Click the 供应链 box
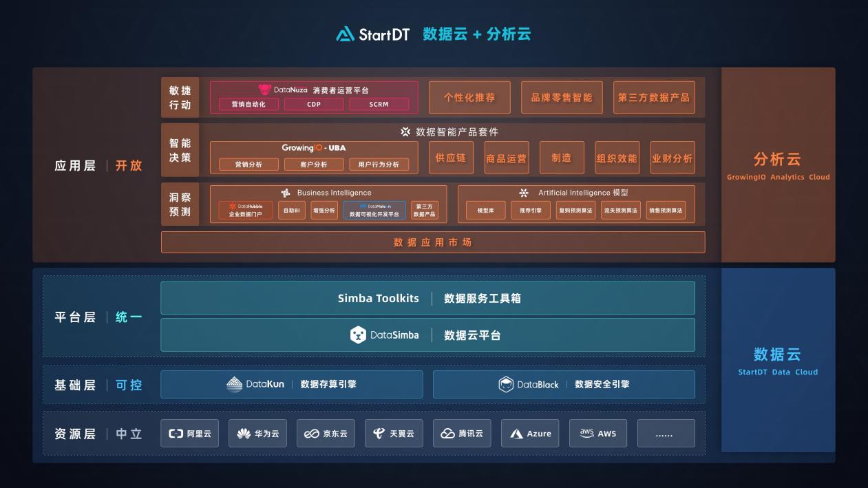 click(x=451, y=158)
